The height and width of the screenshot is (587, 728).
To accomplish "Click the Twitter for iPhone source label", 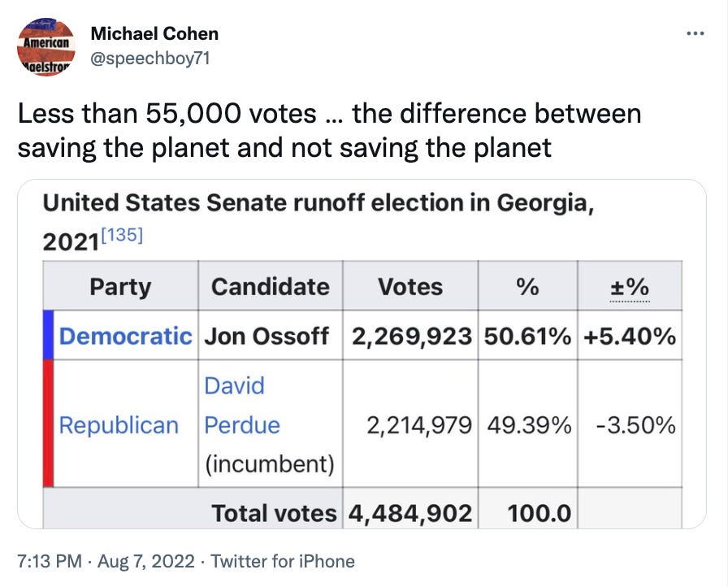I will click(283, 561).
